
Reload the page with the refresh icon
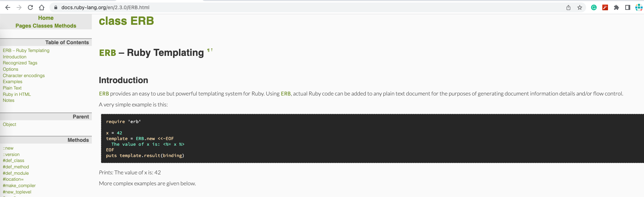pos(30,7)
